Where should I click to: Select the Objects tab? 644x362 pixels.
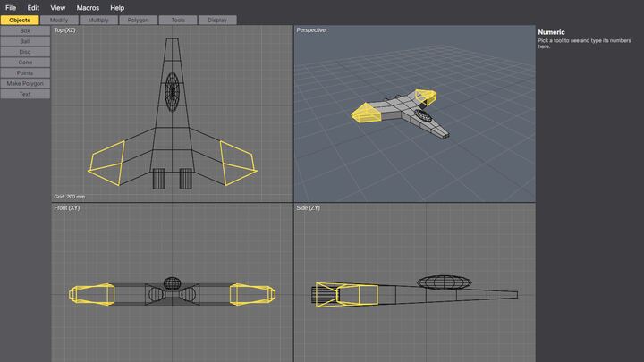pos(20,20)
